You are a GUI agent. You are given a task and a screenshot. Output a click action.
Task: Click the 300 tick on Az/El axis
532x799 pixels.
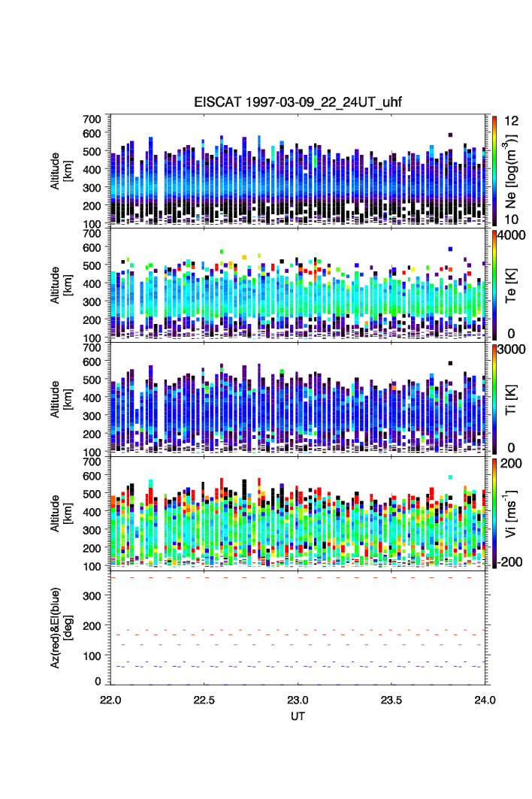click(92, 596)
